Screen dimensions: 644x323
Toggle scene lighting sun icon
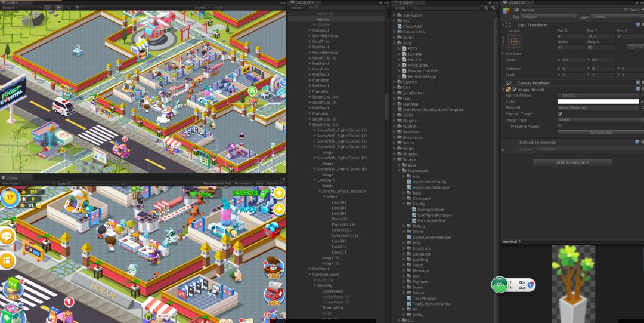tap(58, 7)
